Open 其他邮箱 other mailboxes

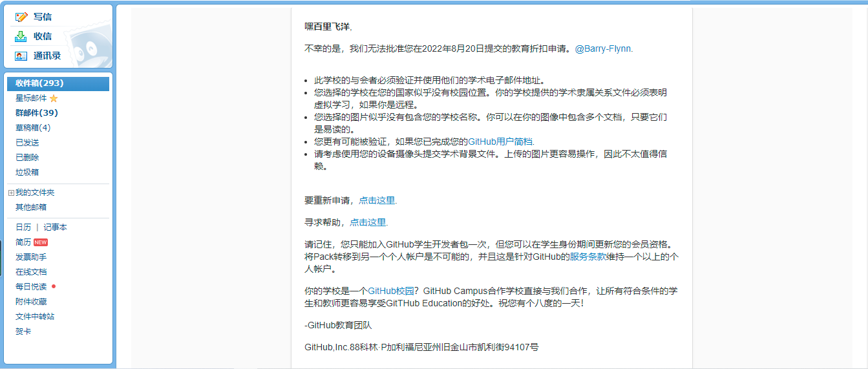point(31,207)
